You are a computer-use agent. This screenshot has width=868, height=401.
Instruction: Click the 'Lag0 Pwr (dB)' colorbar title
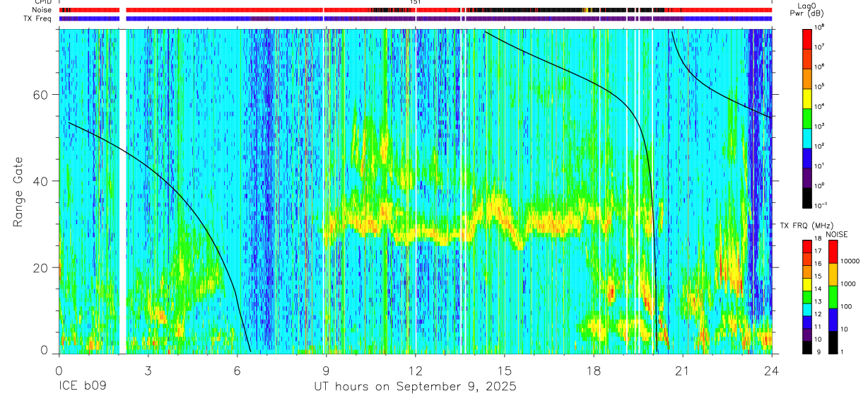[807, 9]
